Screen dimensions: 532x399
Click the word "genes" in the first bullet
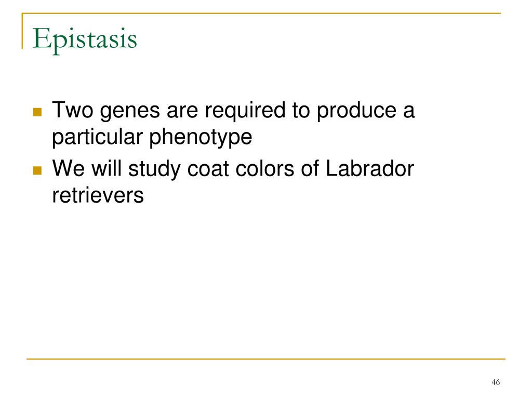130,111
